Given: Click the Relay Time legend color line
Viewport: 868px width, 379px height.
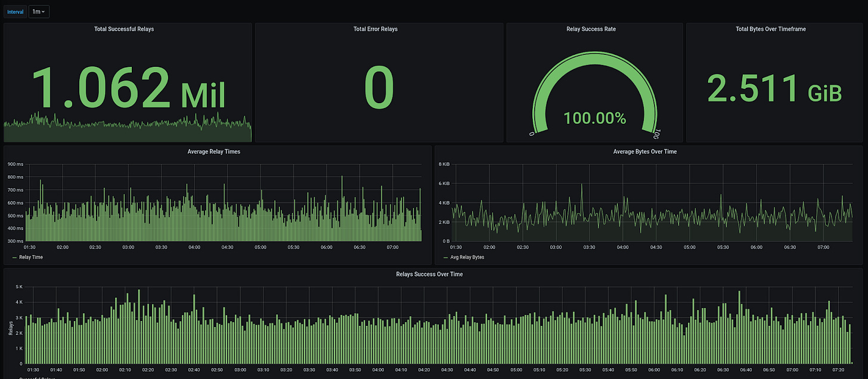Looking at the screenshot, I should coord(14,258).
